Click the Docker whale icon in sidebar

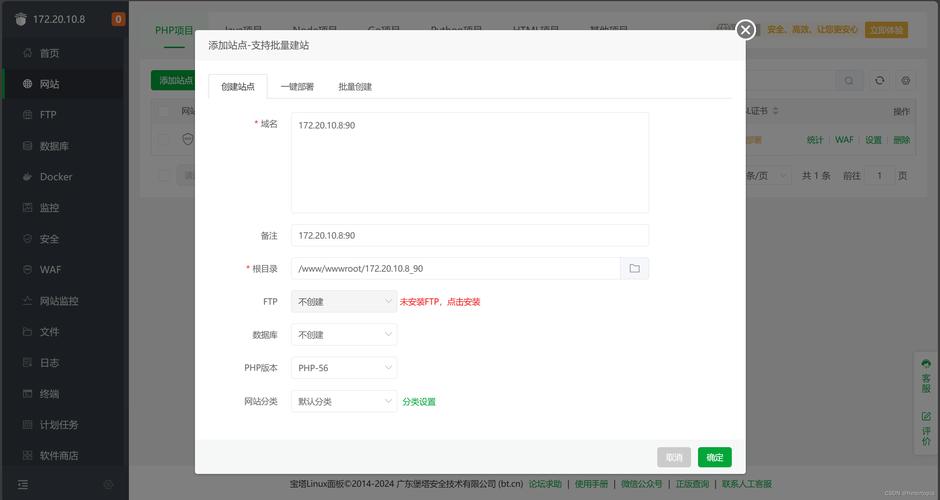point(27,177)
